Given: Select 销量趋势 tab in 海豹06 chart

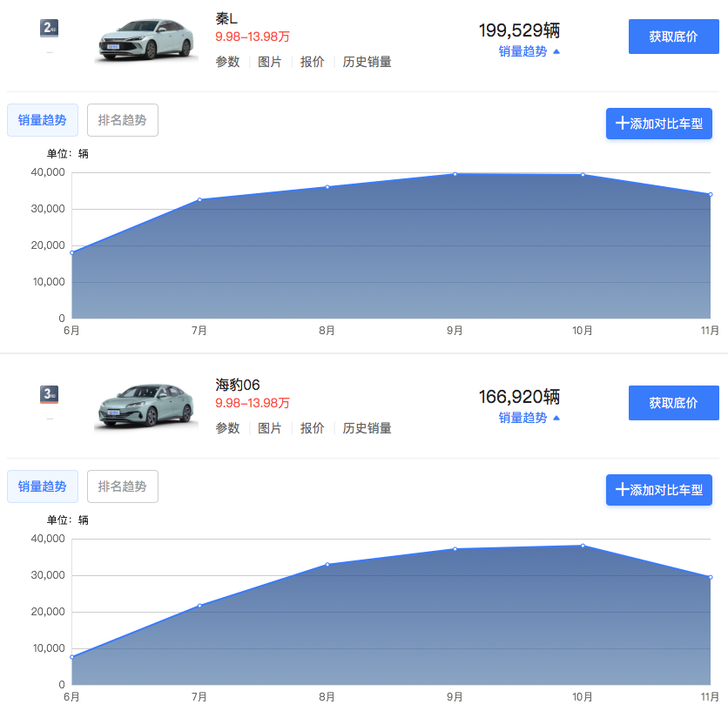Looking at the screenshot, I should pos(43,486).
